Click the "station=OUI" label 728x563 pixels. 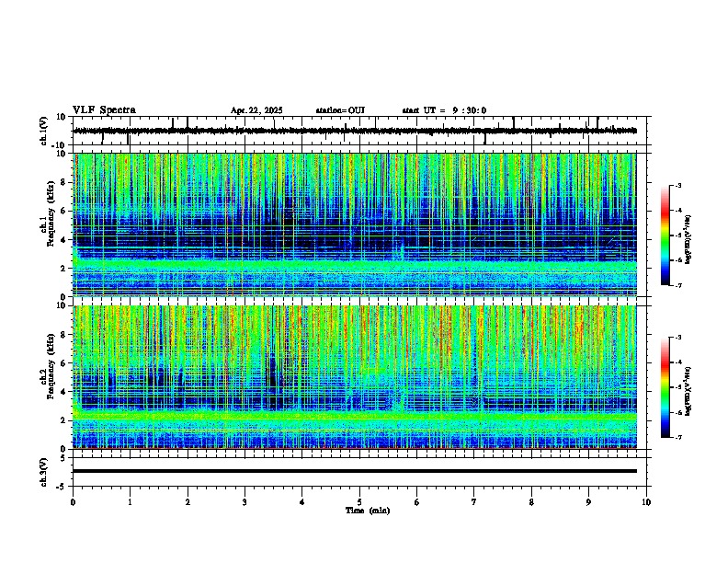(340, 110)
